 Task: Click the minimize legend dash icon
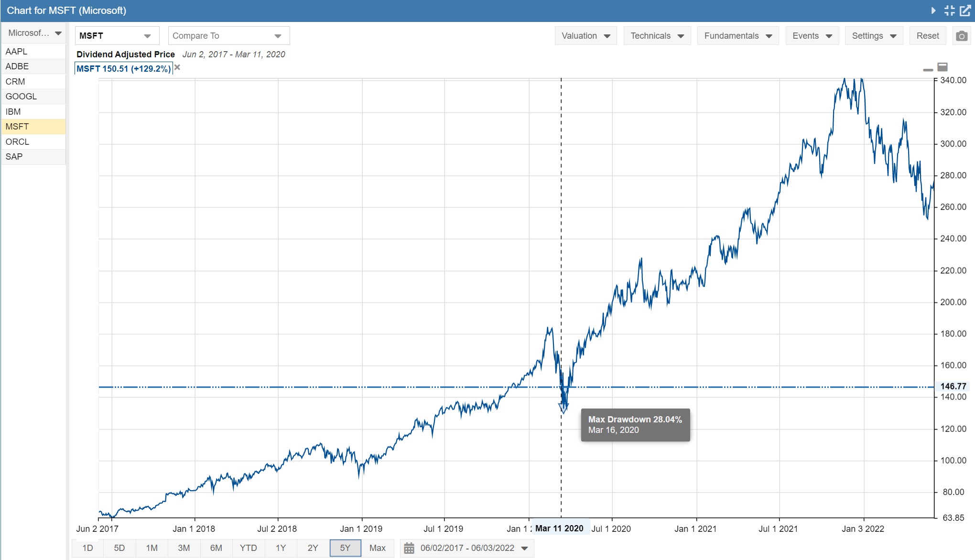pyautogui.click(x=928, y=70)
